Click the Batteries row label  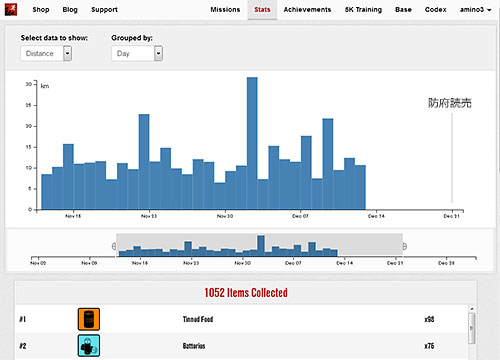194,346
